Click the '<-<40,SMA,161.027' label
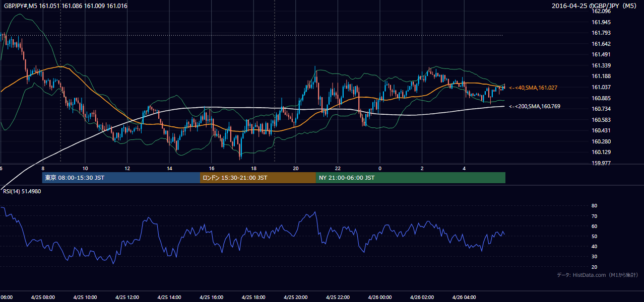This screenshot has height=302, width=644. pos(533,88)
